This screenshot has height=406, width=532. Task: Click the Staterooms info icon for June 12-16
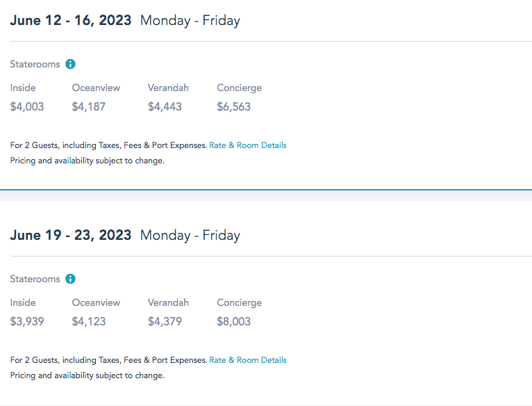coord(70,64)
